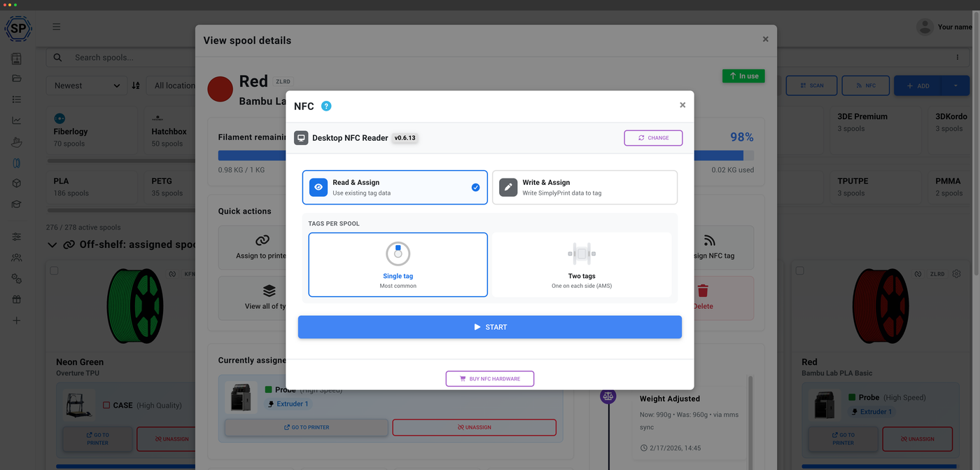Click the In use status badge
Viewport: 980px width, 470px height.
pos(743,76)
